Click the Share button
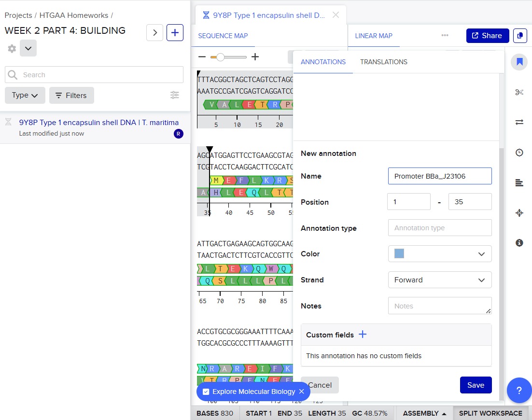 tap(487, 36)
